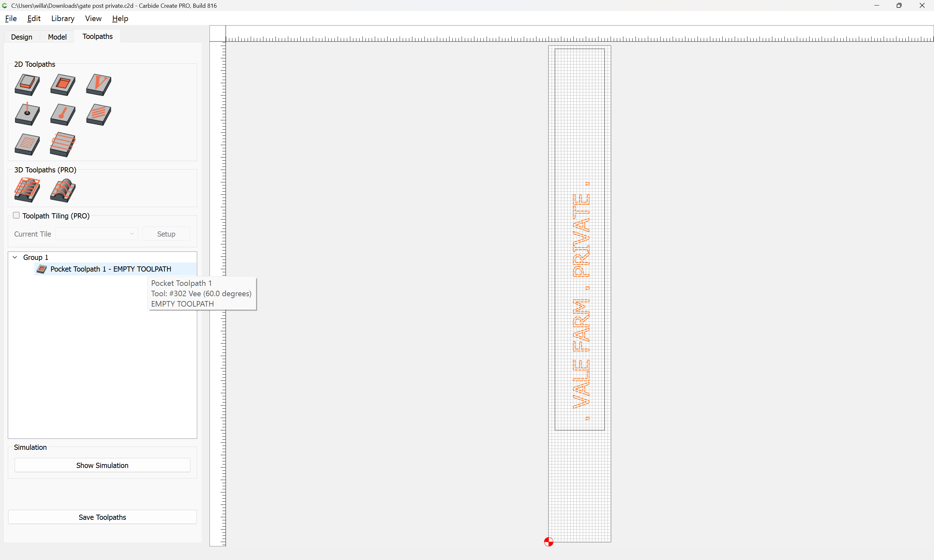The image size is (934, 560).
Task: Click the red zero-point origin marker
Action: coord(548,542)
